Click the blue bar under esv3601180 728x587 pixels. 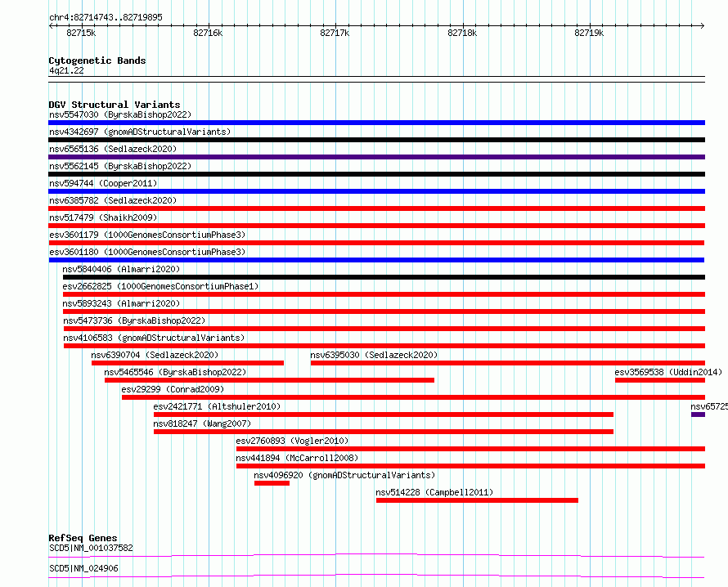click(x=376, y=260)
